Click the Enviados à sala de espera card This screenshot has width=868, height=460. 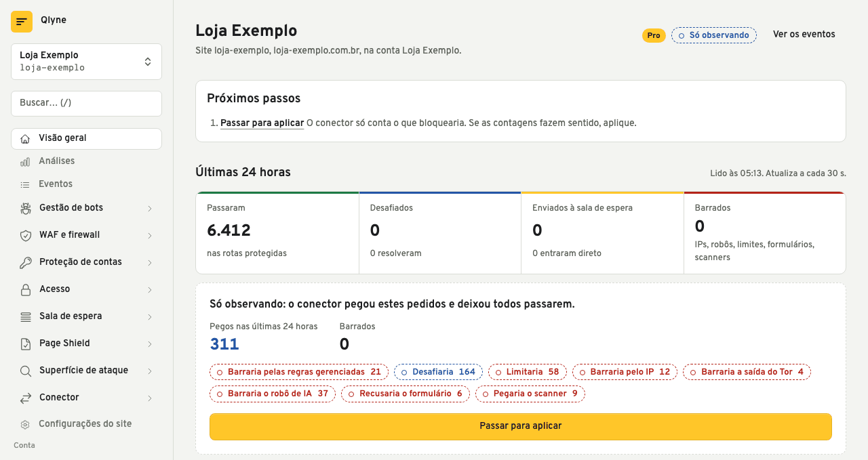point(603,233)
